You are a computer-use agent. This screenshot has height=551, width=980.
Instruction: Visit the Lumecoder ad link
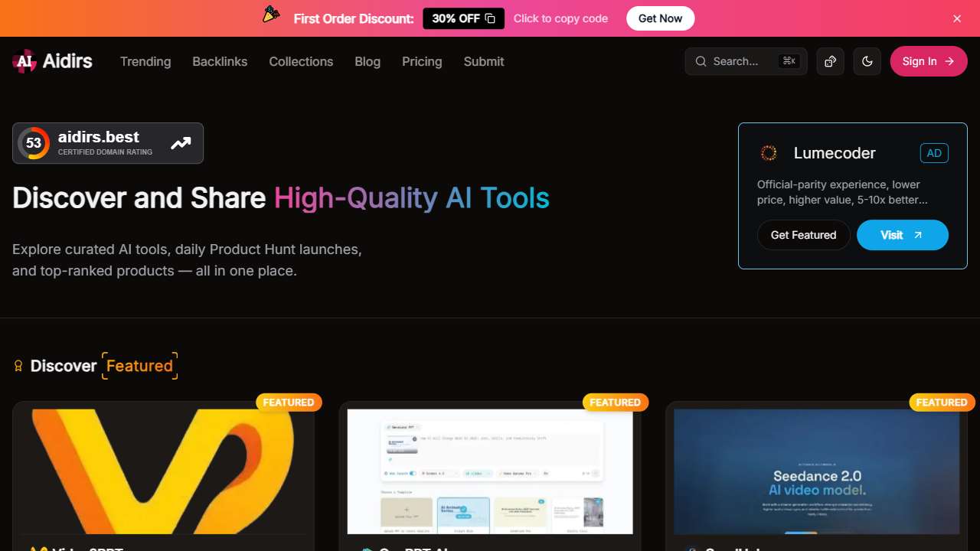tap(902, 235)
